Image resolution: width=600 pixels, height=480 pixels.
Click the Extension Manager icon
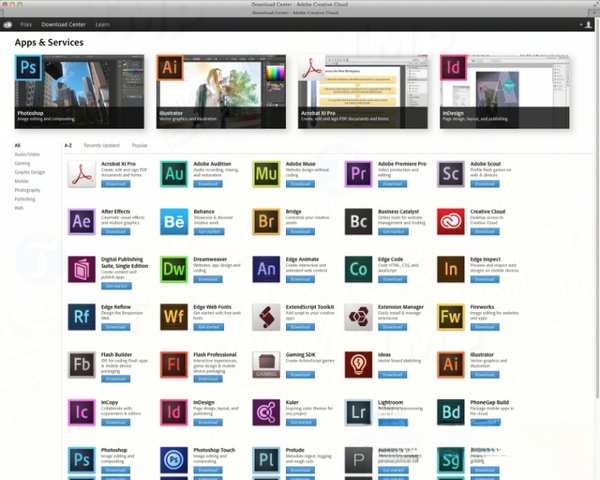pos(358,317)
